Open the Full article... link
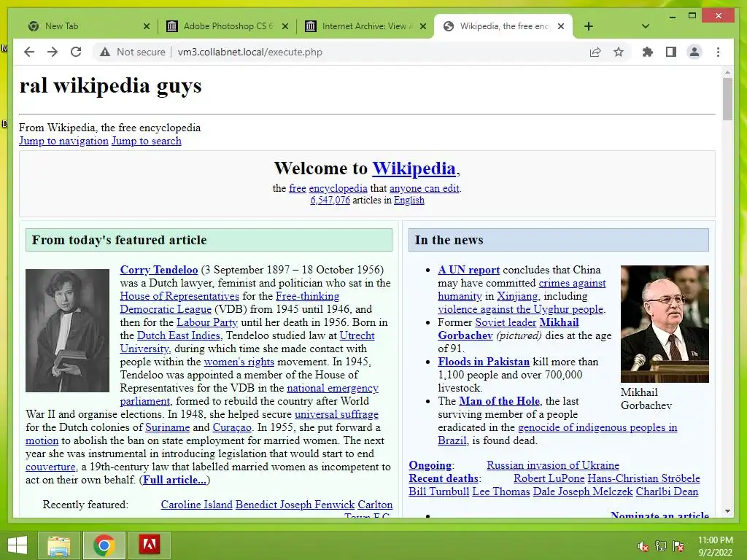The height and width of the screenshot is (560, 747). click(174, 480)
